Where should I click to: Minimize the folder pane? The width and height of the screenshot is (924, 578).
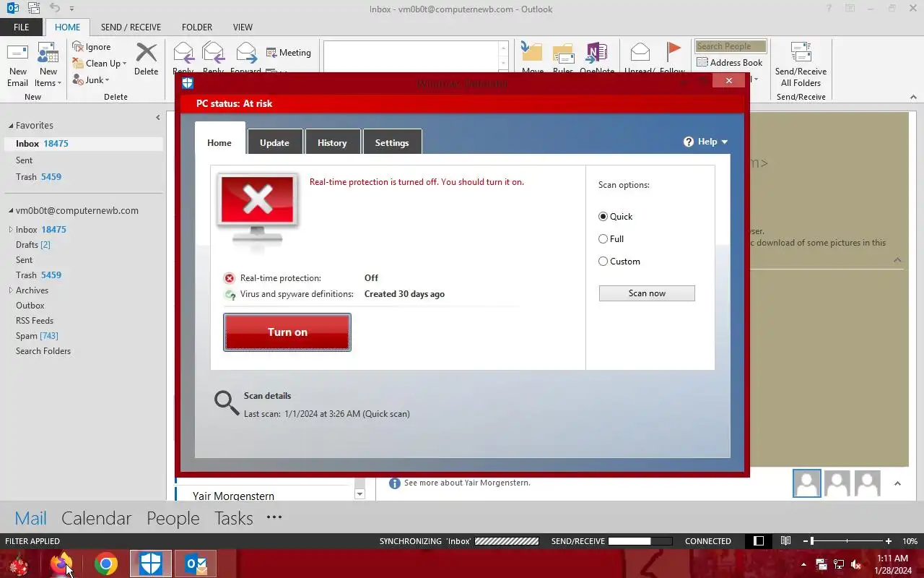click(158, 117)
